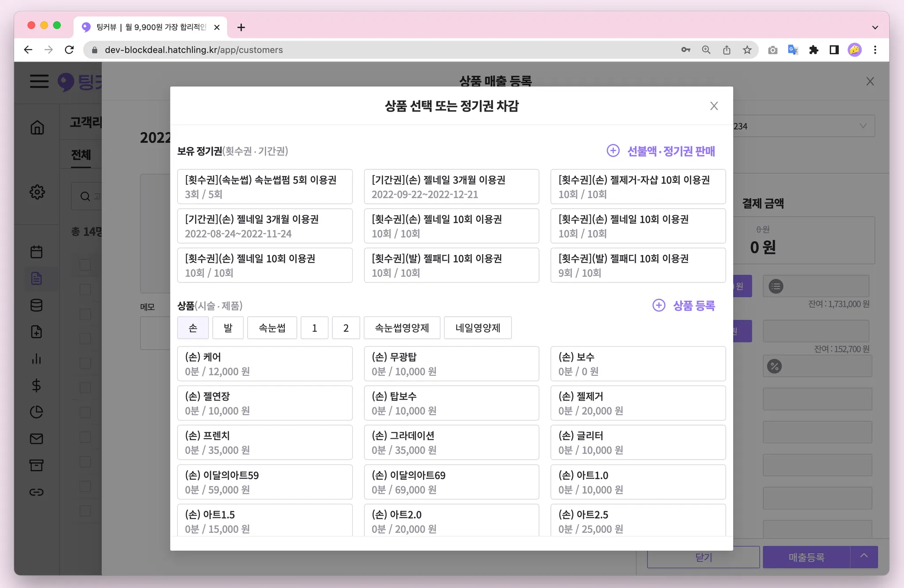Click 상품 등록 add button

click(684, 305)
